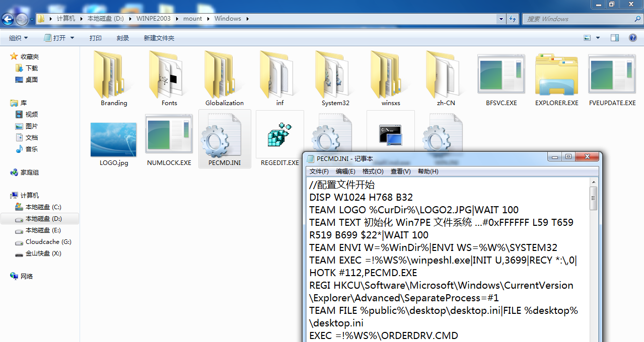Open Notepad 查看(V) menu
This screenshot has height=342, width=644.
tap(401, 172)
